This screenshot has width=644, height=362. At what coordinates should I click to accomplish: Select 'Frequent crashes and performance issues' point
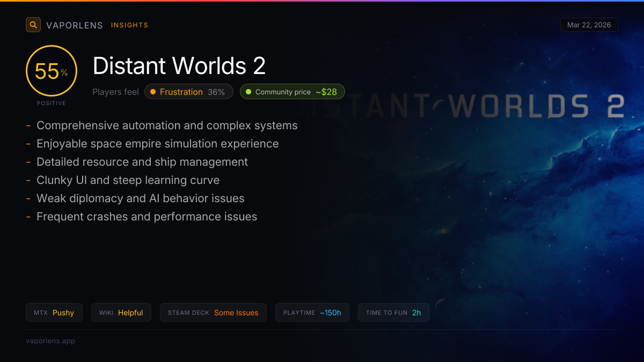coord(147,217)
